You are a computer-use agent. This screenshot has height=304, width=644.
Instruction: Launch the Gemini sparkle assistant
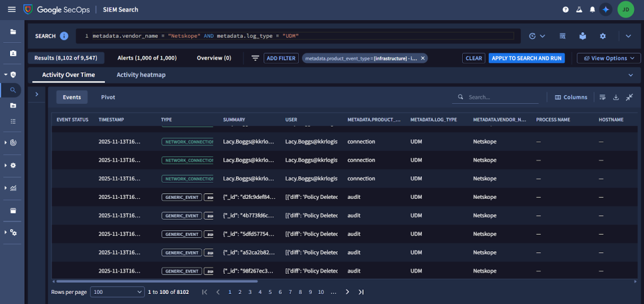(606, 9)
